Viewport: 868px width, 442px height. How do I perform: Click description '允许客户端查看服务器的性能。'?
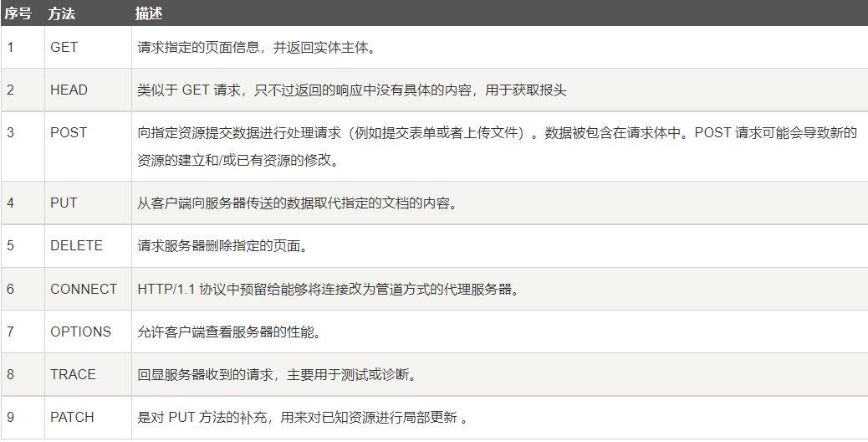click(x=230, y=331)
